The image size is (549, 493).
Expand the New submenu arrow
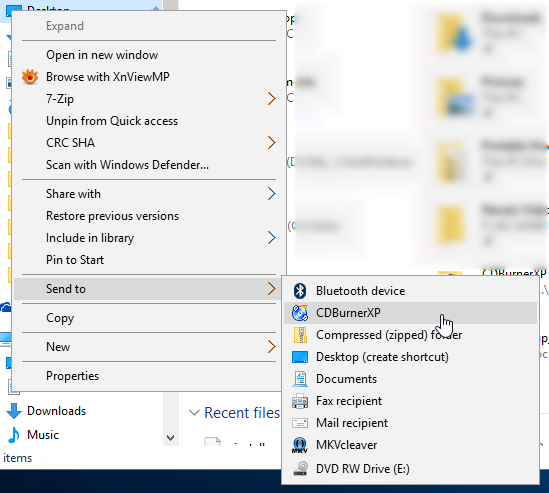(272, 347)
